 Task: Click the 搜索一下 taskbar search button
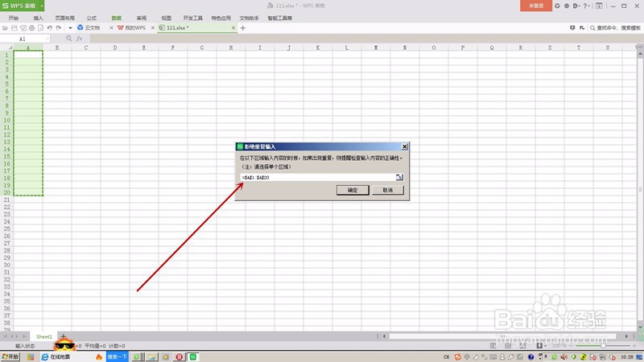click(118, 356)
